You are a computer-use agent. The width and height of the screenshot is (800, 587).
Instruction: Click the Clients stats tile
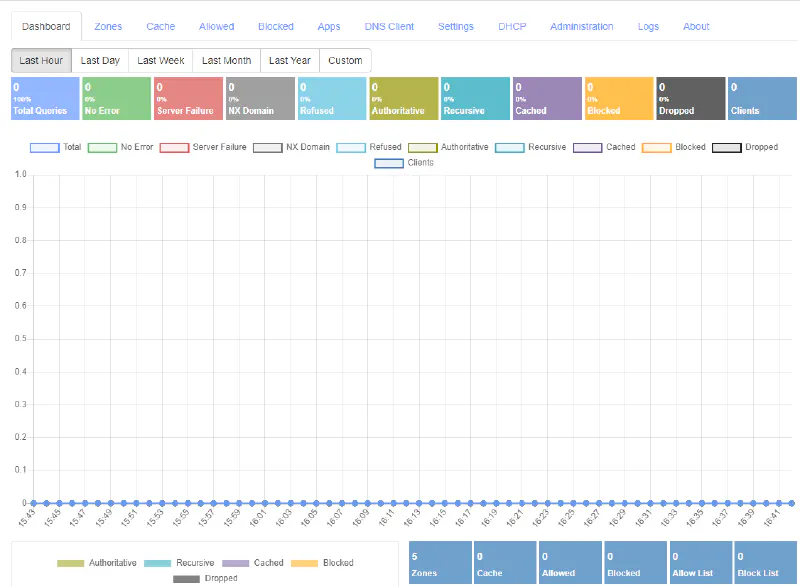(x=763, y=98)
